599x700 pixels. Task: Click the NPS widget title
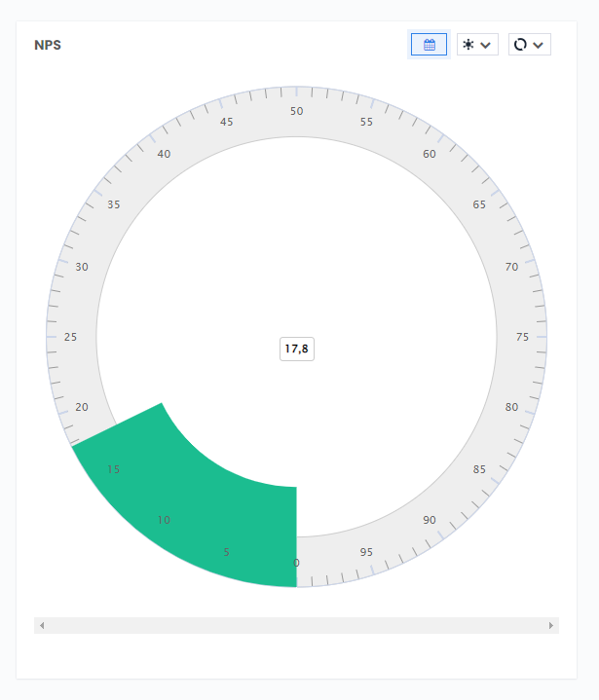point(48,45)
